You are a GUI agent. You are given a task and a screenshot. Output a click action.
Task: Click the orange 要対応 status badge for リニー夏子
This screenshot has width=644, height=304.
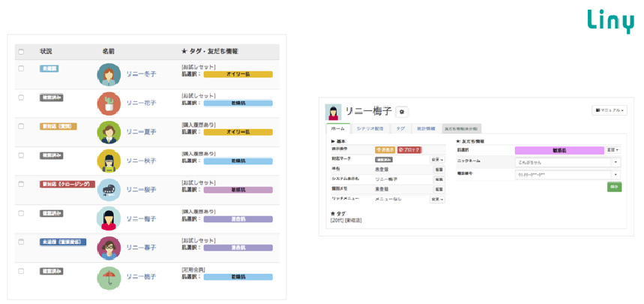click(x=58, y=126)
